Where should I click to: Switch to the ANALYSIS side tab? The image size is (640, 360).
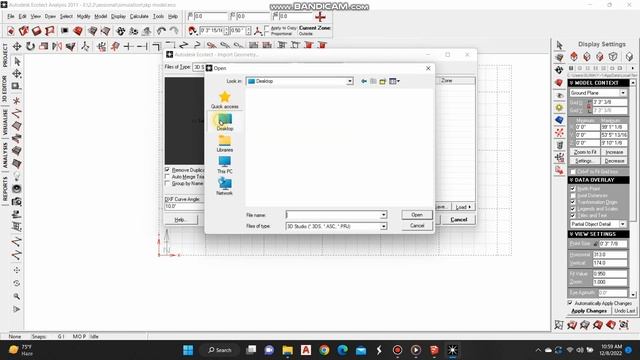tap(4, 155)
